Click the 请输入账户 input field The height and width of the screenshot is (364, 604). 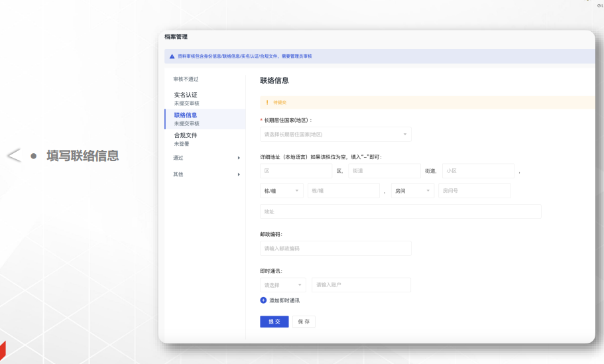click(x=361, y=285)
